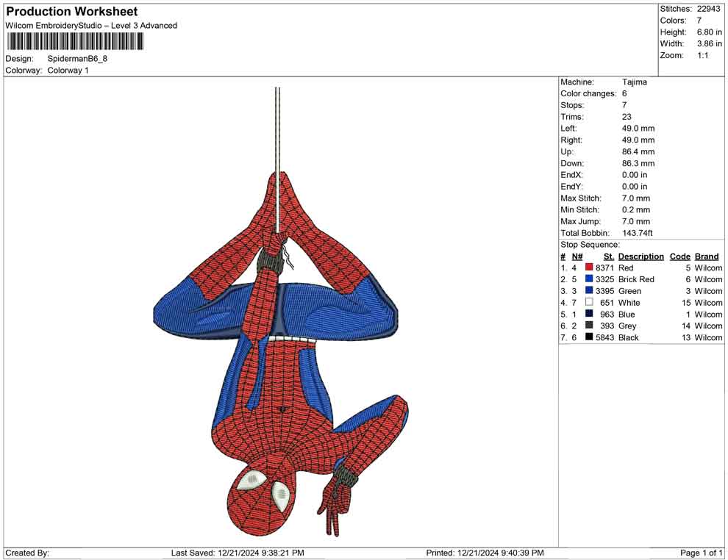Click the stitches count '22943'
The width and height of the screenshot is (728, 560).
point(708,9)
